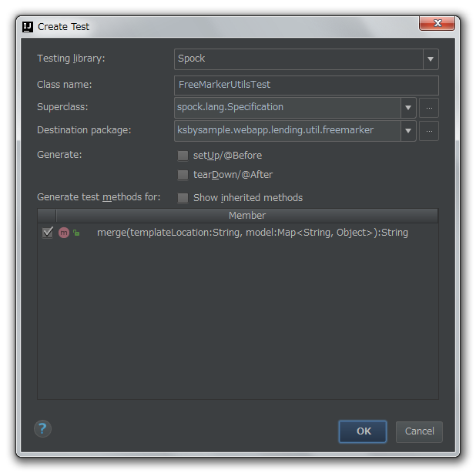
Task: Click the Member column header
Action: tap(247, 216)
